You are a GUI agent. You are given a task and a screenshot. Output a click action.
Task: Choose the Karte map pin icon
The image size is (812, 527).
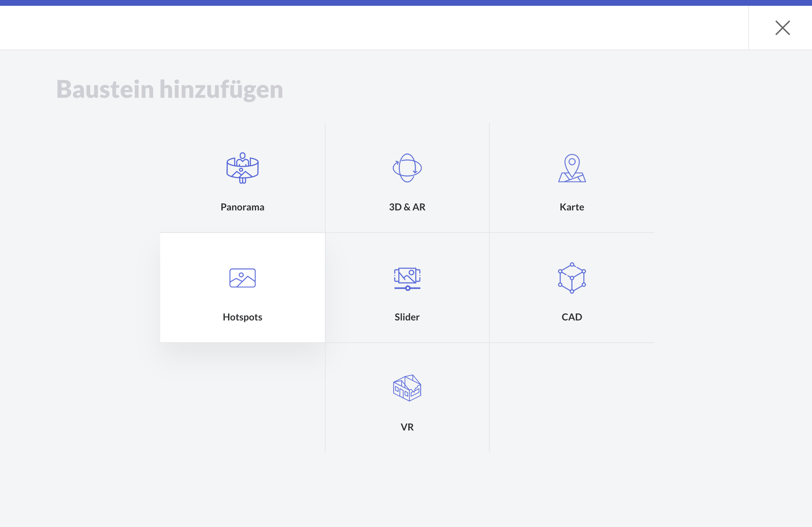tap(572, 168)
